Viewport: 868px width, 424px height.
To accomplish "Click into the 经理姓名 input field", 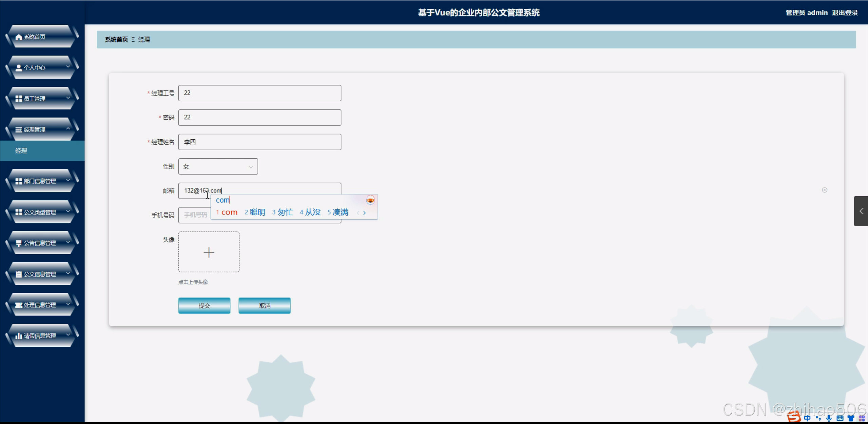I will point(259,142).
